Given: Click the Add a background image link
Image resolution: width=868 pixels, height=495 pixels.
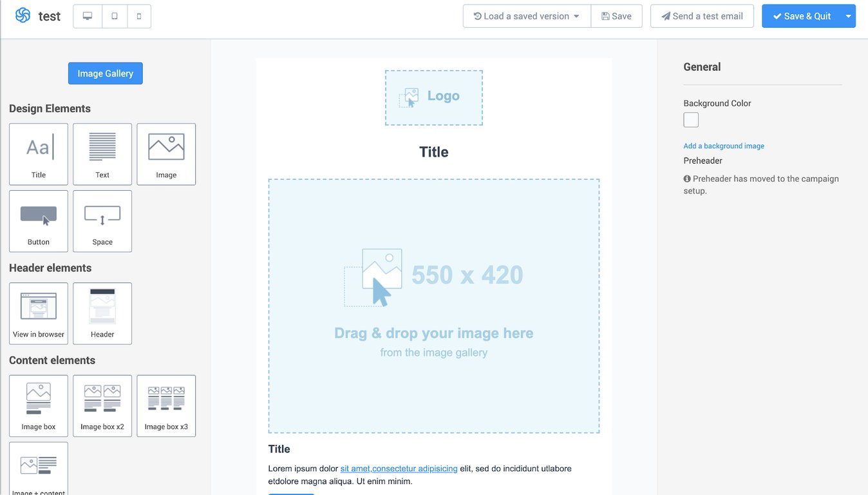Looking at the screenshot, I should click(724, 146).
